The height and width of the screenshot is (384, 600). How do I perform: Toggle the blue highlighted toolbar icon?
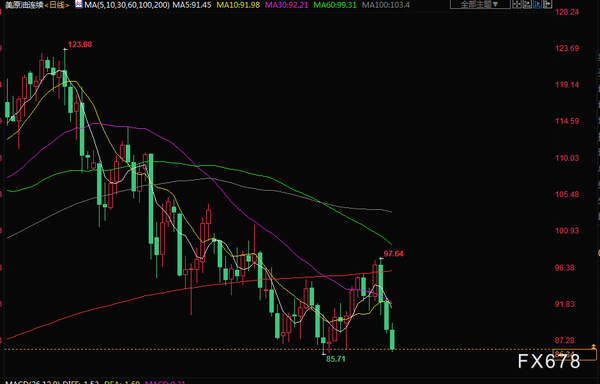point(537,4)
